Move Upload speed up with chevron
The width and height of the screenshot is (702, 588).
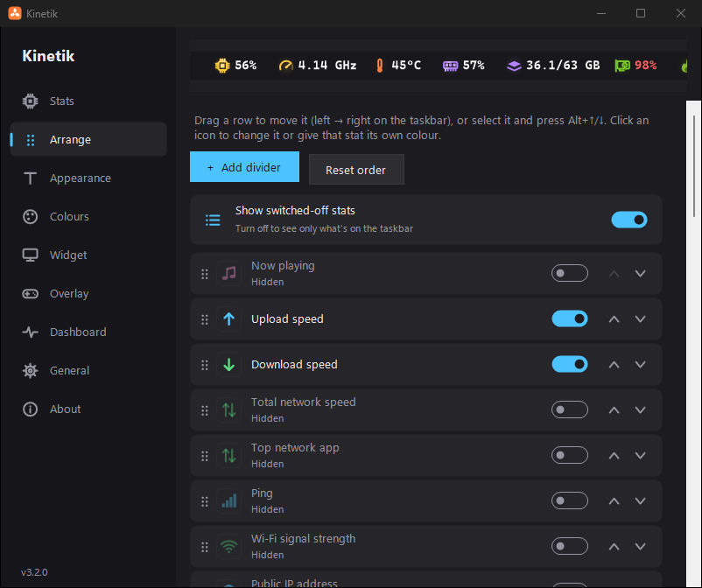click(614, 319)
